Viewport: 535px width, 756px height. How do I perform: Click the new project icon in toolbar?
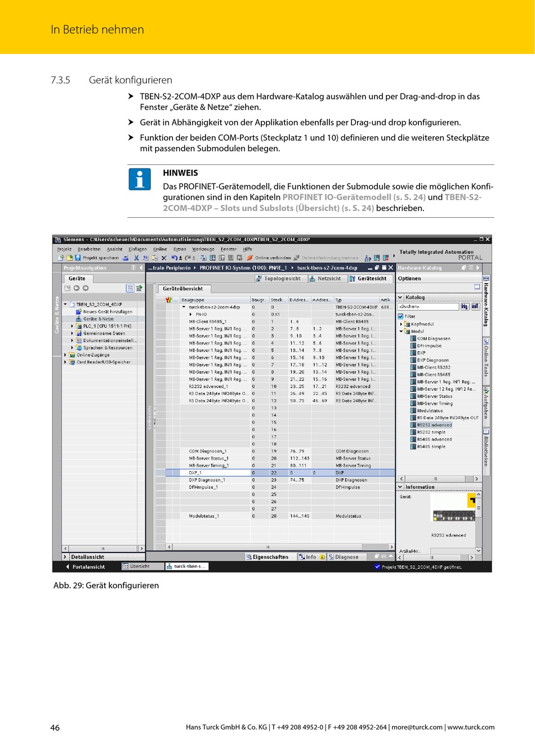[61, 258]
